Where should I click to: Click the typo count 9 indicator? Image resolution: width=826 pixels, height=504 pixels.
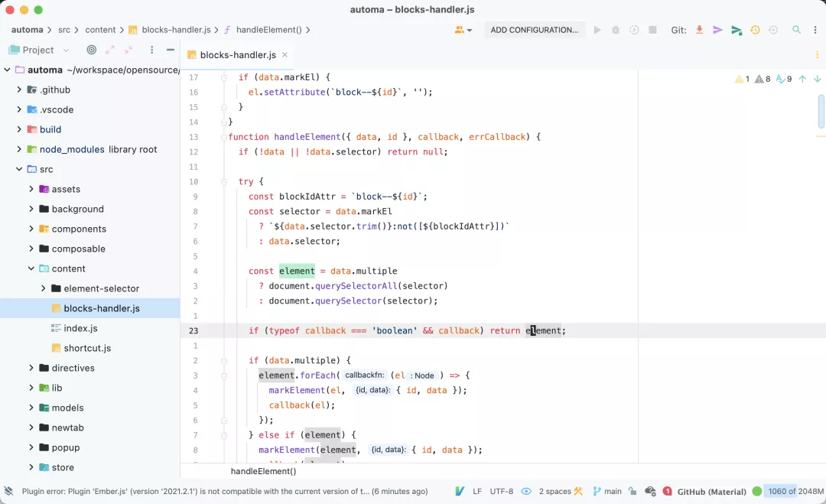[784, 79]
